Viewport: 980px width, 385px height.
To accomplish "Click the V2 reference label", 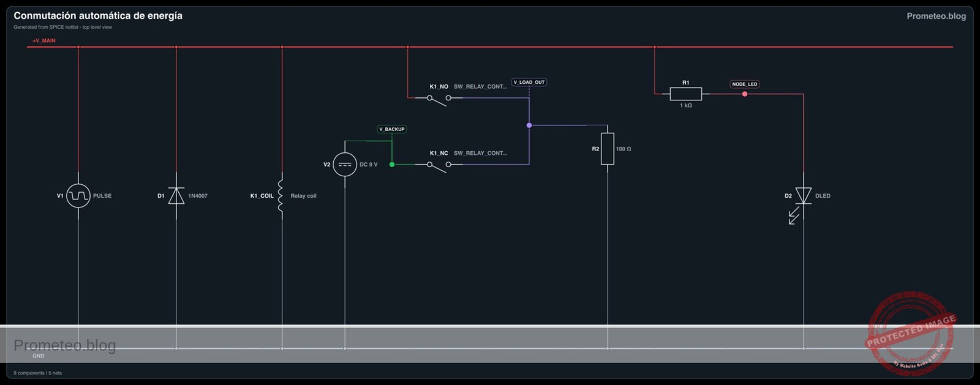I will [326, 165].
